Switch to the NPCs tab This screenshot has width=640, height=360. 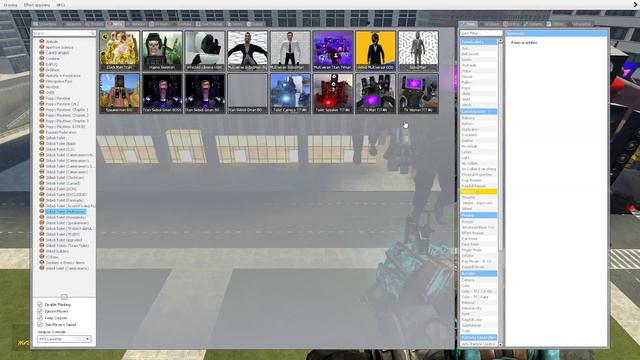coord(115,24)
